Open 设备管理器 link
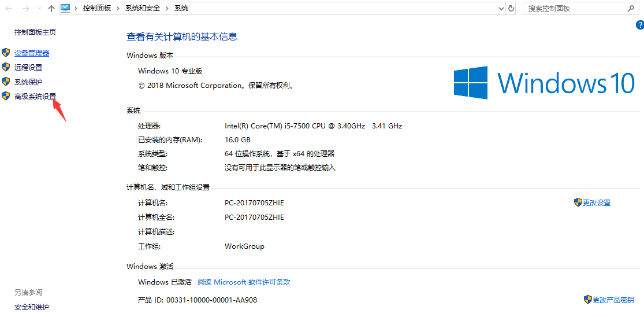The height and width of the screenshot is (317, 644). click(32, 53)
